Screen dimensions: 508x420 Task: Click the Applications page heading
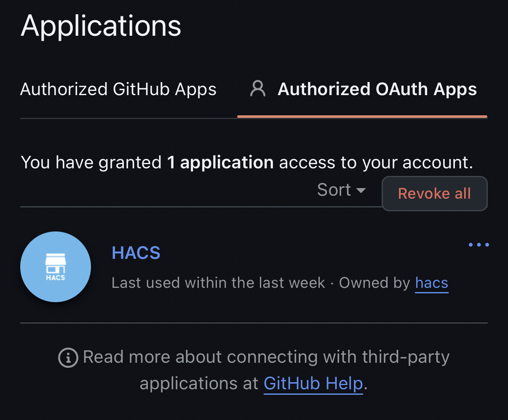[101, 26]
